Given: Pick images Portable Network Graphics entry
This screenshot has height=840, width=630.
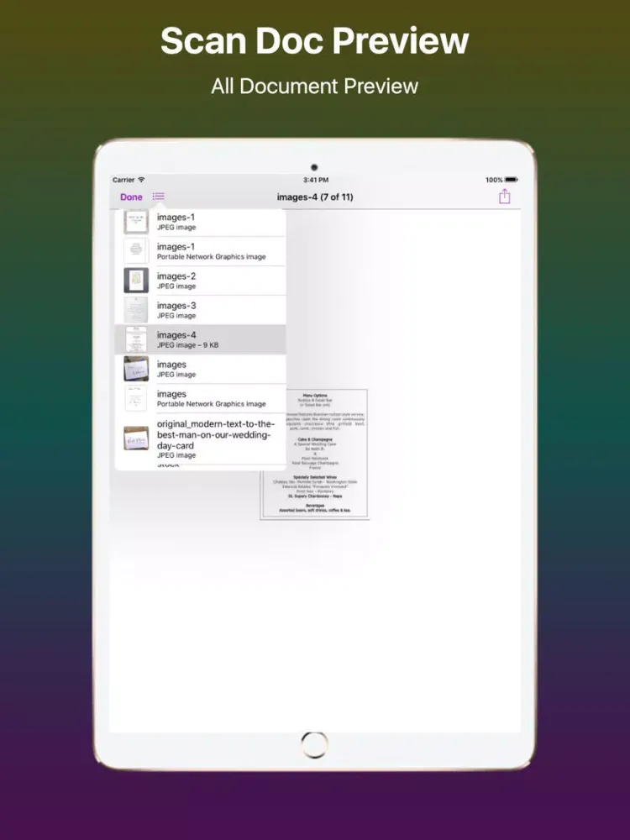Looking at the screenshot, I should (218, 398).
